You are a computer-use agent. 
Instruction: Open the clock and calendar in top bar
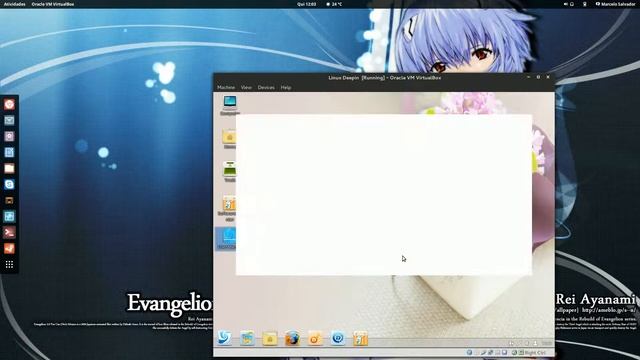[307, 4]
